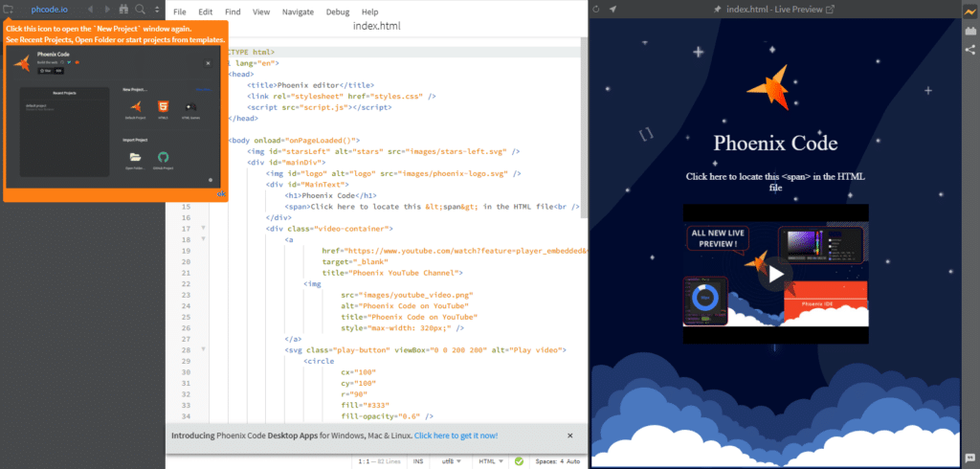Collapse code fold arrow at line 18
Image resolution: width=980 pixels, height=469 pixels.
203,239
